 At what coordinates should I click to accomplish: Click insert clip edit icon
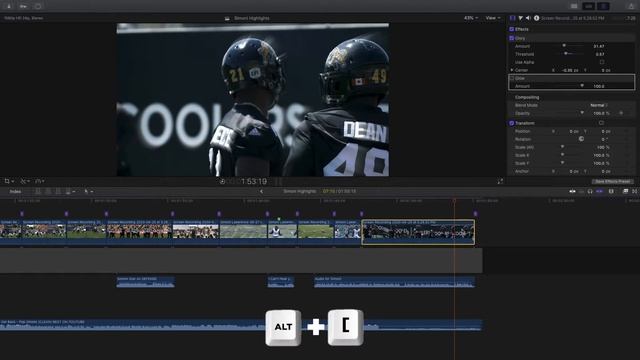point(48,191)
